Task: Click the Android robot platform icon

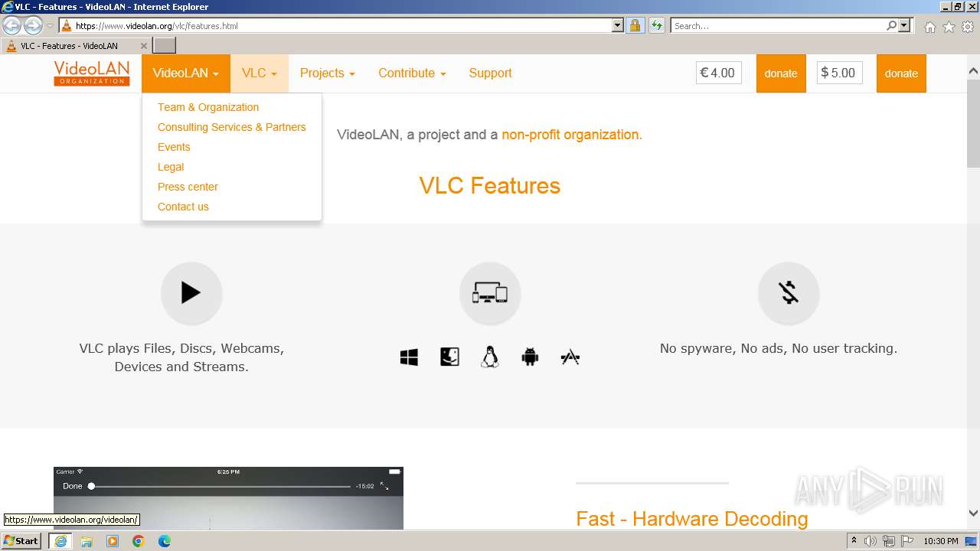Action: coord(530,357)
